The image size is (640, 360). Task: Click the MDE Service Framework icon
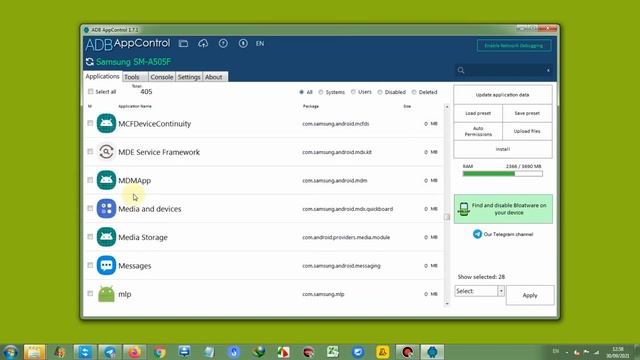106,152
